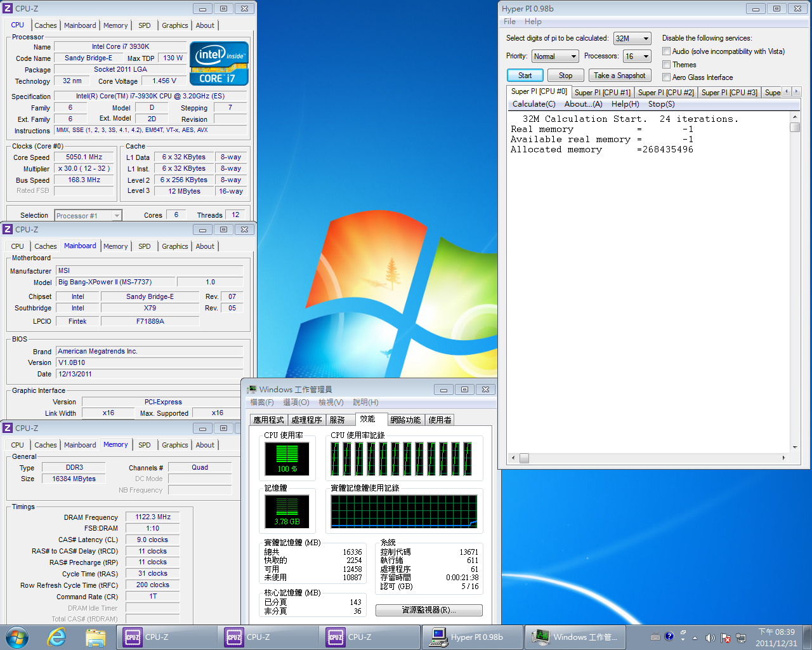Screen dimensions: 812x650
Task: Activate the second CPU-Z taskbar button
Action: 268,637
